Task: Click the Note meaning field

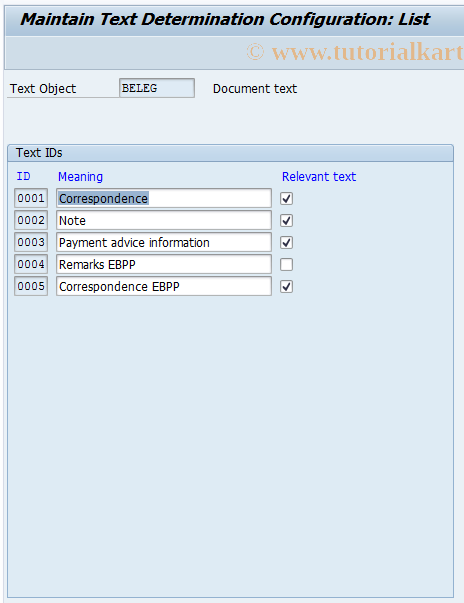Action: 164,220
